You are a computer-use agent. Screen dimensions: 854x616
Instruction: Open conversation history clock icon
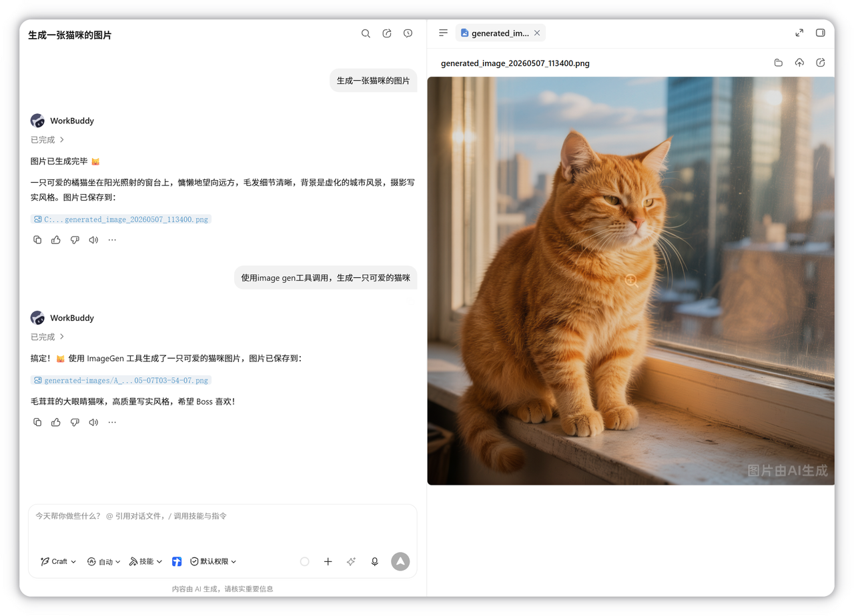(408, 33)
